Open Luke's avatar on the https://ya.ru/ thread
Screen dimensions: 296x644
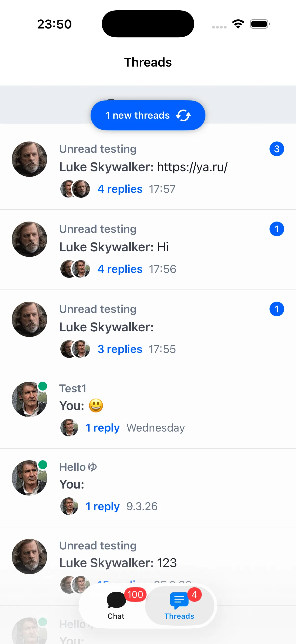point(29,159)
